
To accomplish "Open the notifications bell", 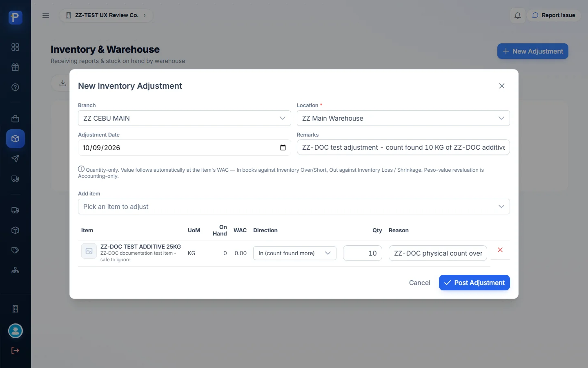I will (518, 16).
